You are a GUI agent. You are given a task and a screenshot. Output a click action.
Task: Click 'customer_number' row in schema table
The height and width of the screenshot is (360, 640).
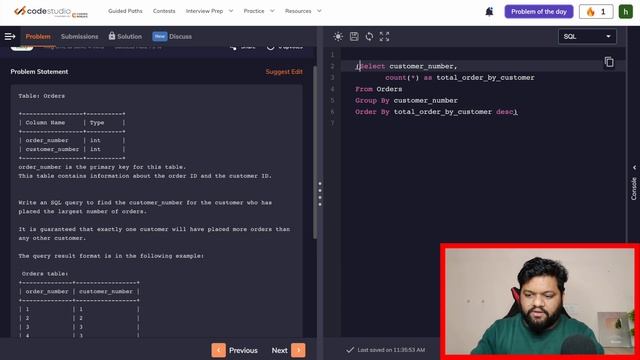71,149
